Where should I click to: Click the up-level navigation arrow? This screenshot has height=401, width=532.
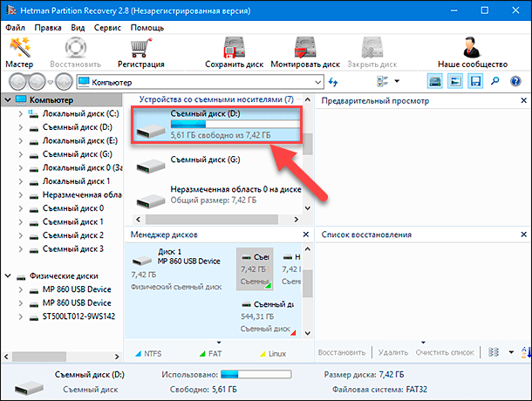[x=64, y=82]
